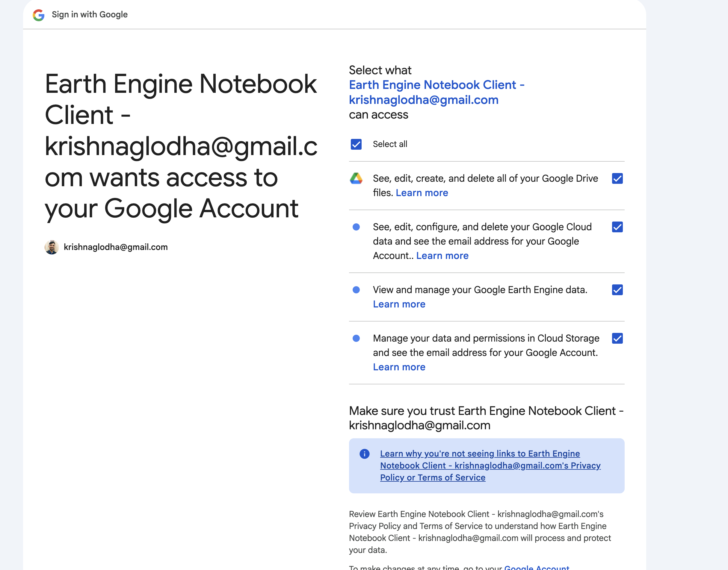Viewport: 728px width, 570px height.
Task: Click the Google G logo
Action: tap(39, 15)
